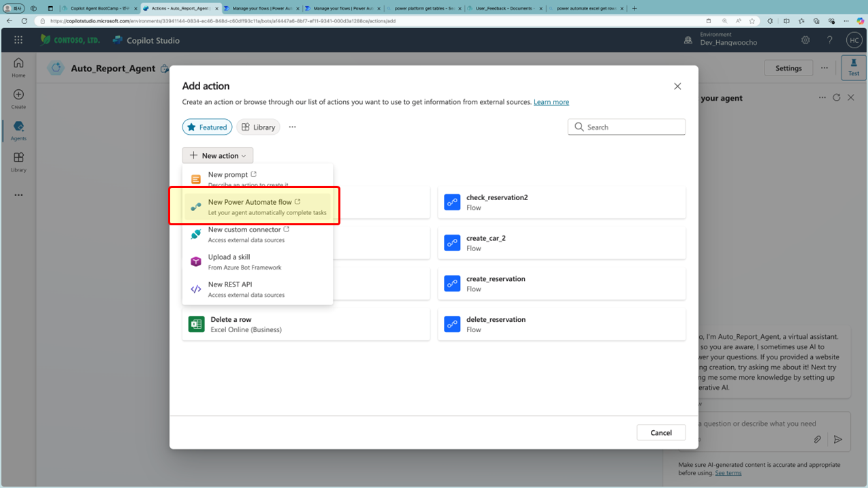Viewport: 868px width, 488px height.
Task: Refresh the test conversation
Action: [x=837, y=98]
